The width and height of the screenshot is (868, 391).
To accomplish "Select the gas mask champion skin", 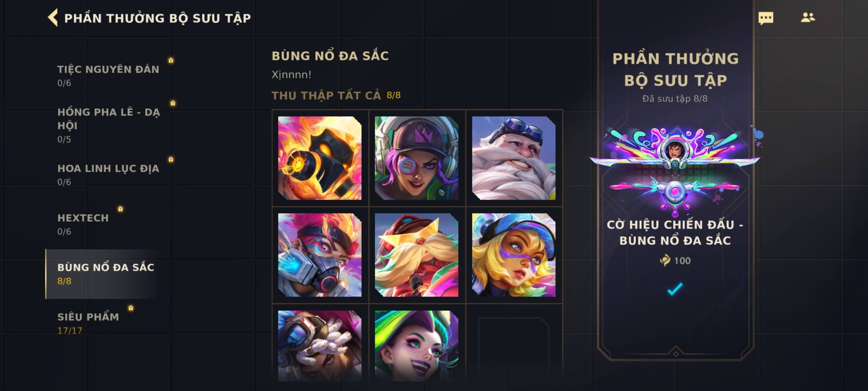I will pyautogui.click(x=320, y=255).
